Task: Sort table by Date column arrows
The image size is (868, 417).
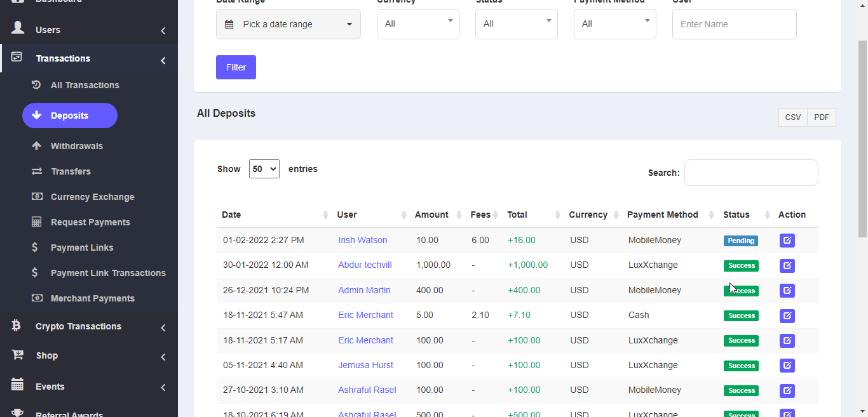Action: click(x=325, y=215)
